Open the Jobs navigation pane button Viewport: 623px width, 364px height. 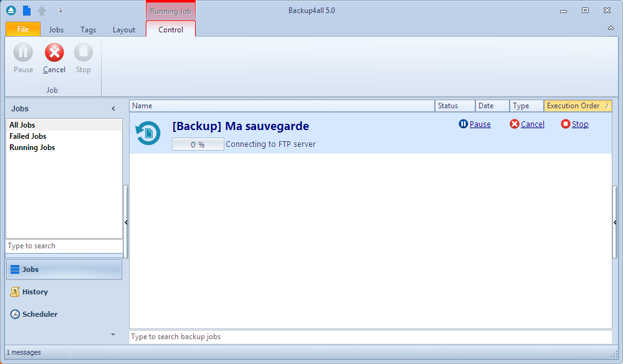coord(64,269)
